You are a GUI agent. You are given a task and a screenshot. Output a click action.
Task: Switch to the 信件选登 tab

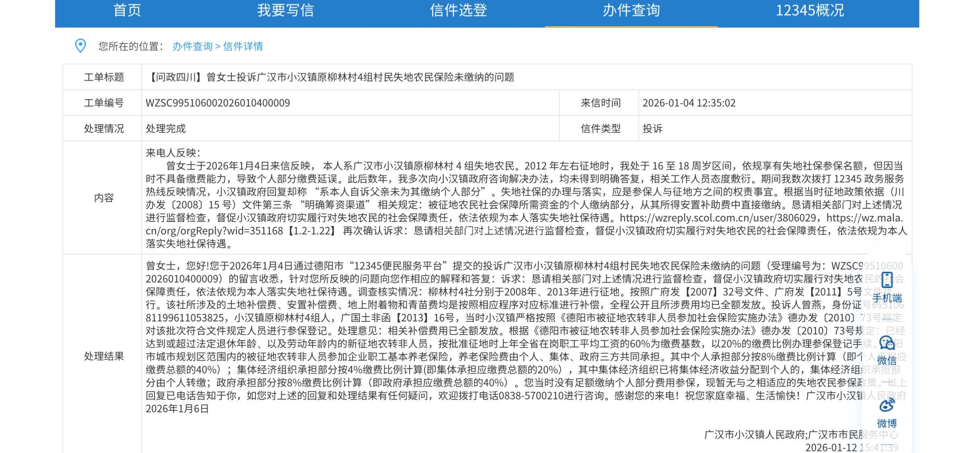(x=459, y=10)
